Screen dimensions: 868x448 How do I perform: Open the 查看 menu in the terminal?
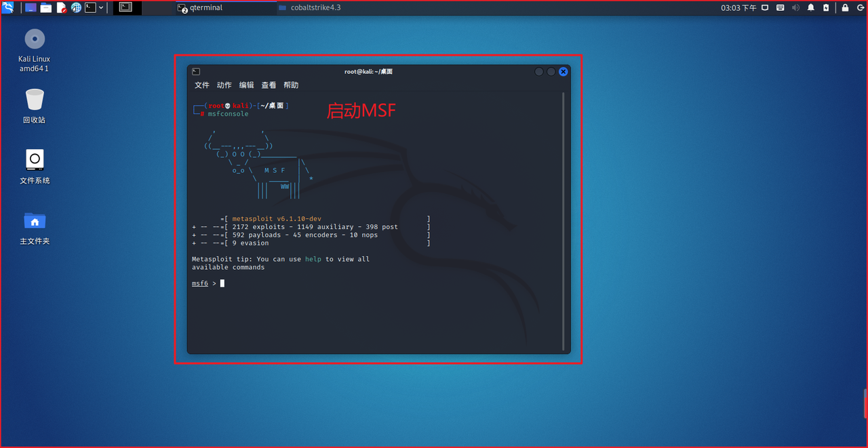(x=269, y=85)
